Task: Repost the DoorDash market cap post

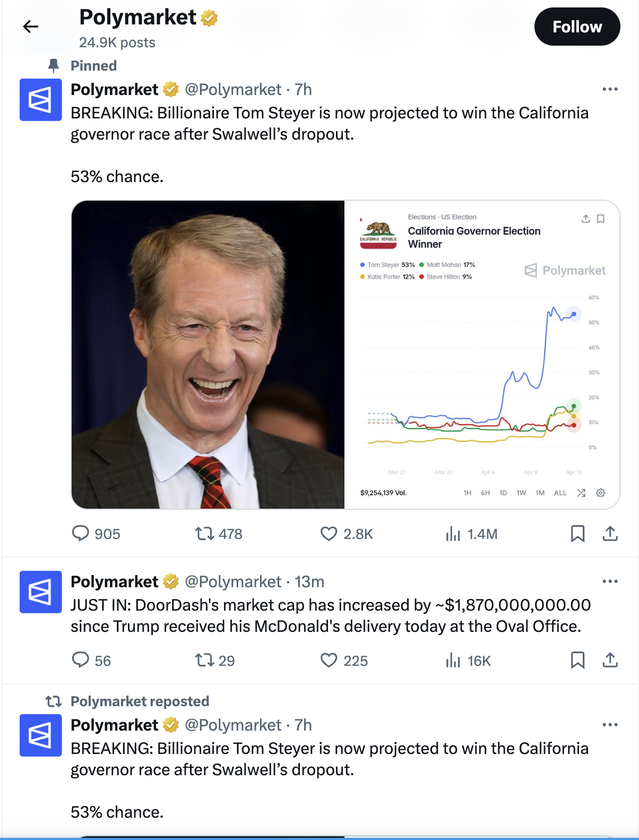Action: (204, 660)
